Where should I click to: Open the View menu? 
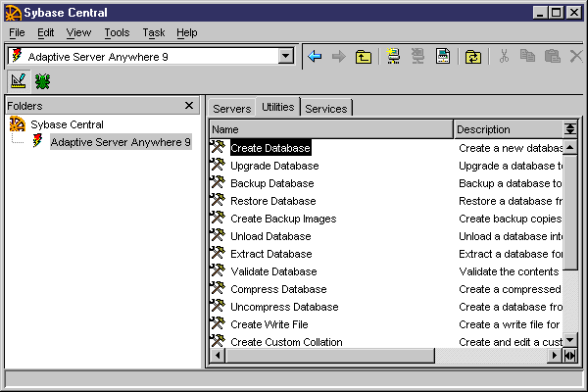(x=78, y=32)
